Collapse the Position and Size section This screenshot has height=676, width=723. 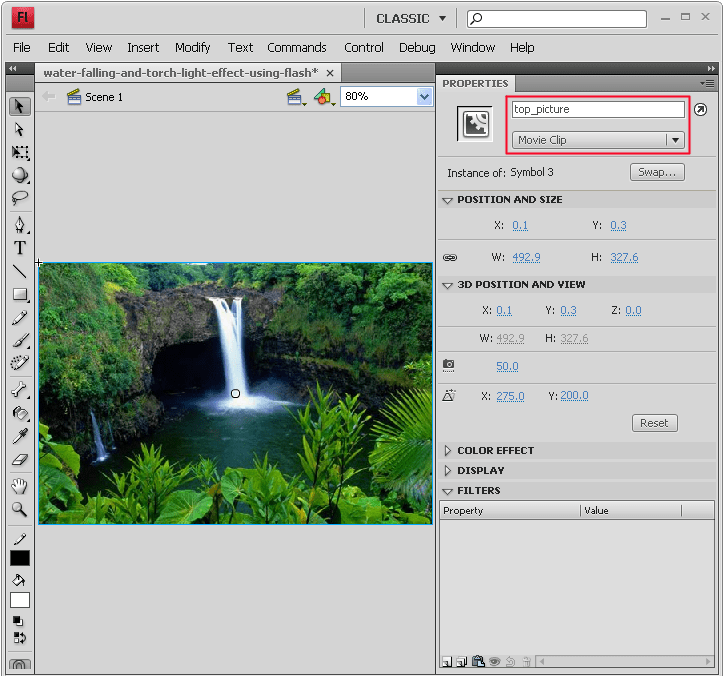(x=447, y=200)
